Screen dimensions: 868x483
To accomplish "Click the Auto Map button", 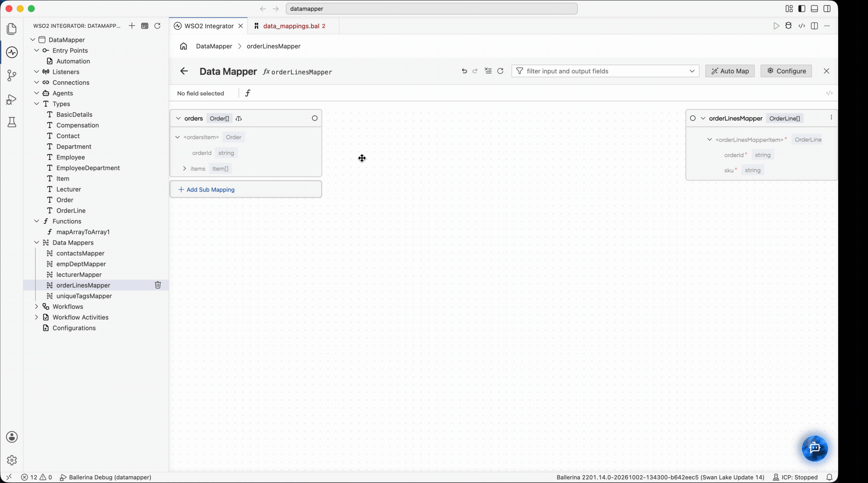I will coord(730,71).
